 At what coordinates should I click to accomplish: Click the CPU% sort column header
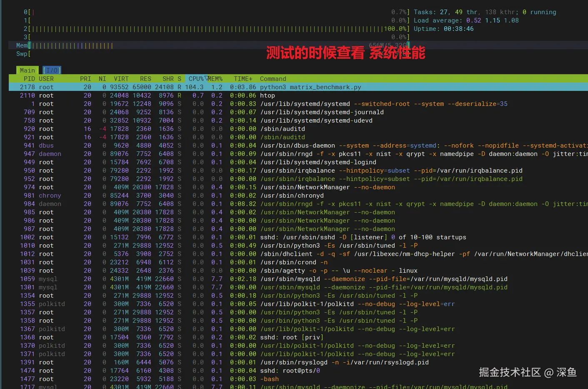point(196,79)
